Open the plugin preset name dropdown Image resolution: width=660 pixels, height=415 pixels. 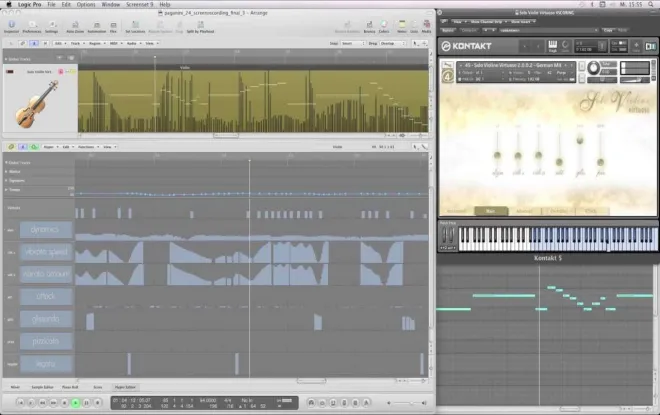[x=548, y=30]
